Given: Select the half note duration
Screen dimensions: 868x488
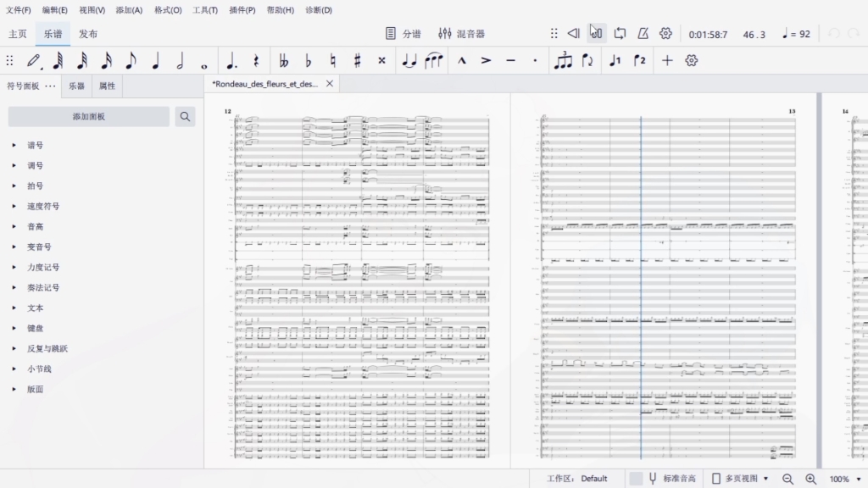Looking at the screenshot, I should point(180,60).
